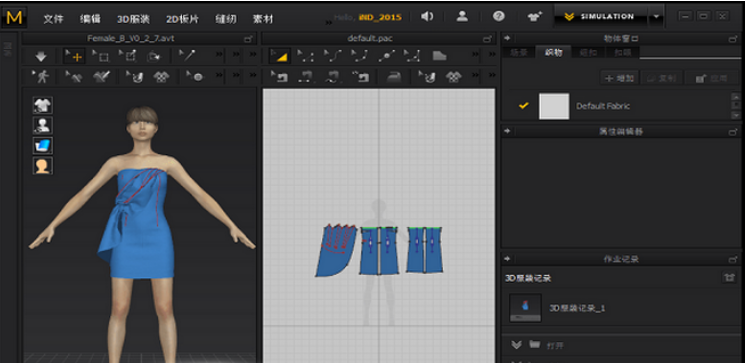Select the Edit Curvature tool in 2D toolbar
This screenshot has width=745, height=363.
tap(333, 57)
